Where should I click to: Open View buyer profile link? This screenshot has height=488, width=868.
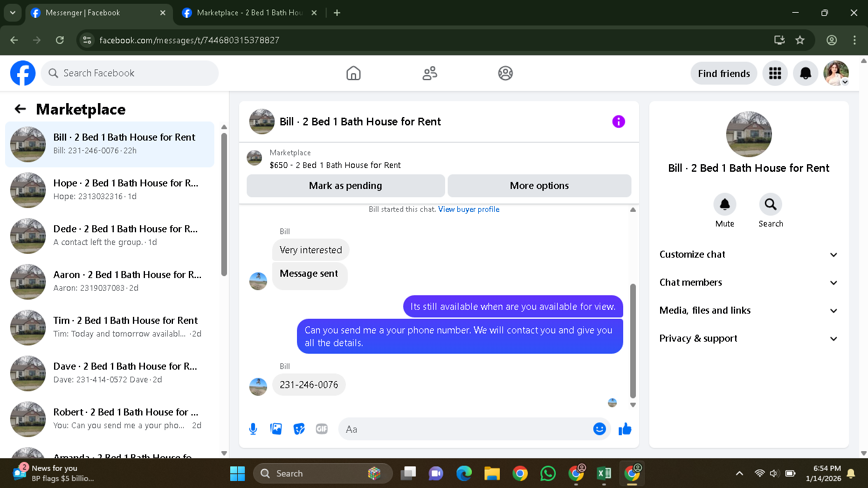pos(469,209)
